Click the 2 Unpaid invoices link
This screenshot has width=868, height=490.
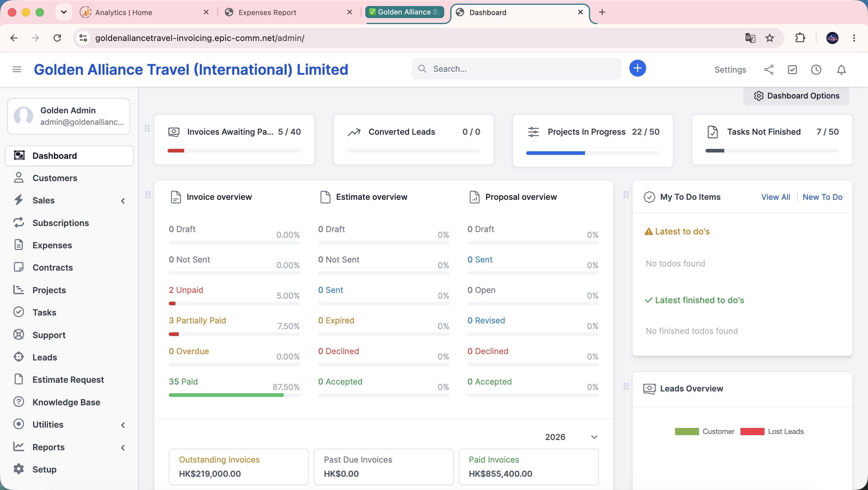(x=186, y=290)
